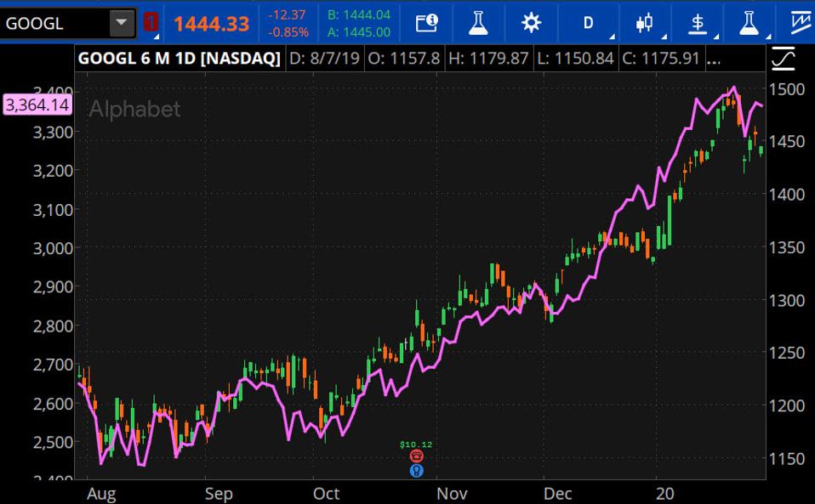Click the C: 1175.91 close value
The image size is (815, 504).
tap(661, 58)
